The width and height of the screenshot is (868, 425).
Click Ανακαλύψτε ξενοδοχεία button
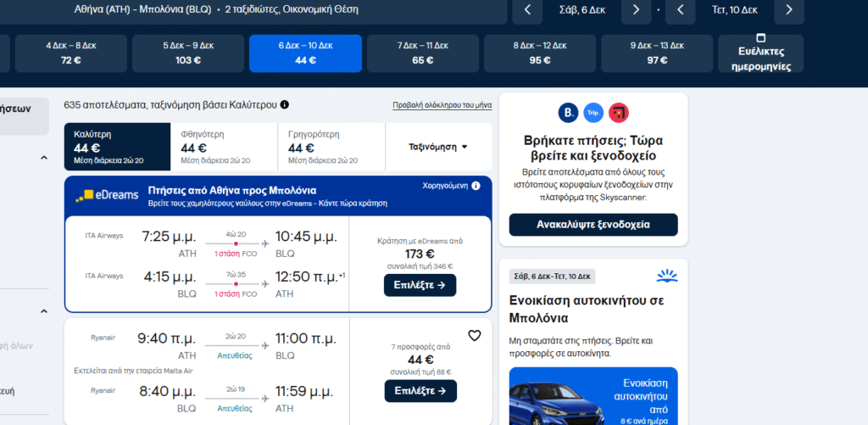point(593,225)
